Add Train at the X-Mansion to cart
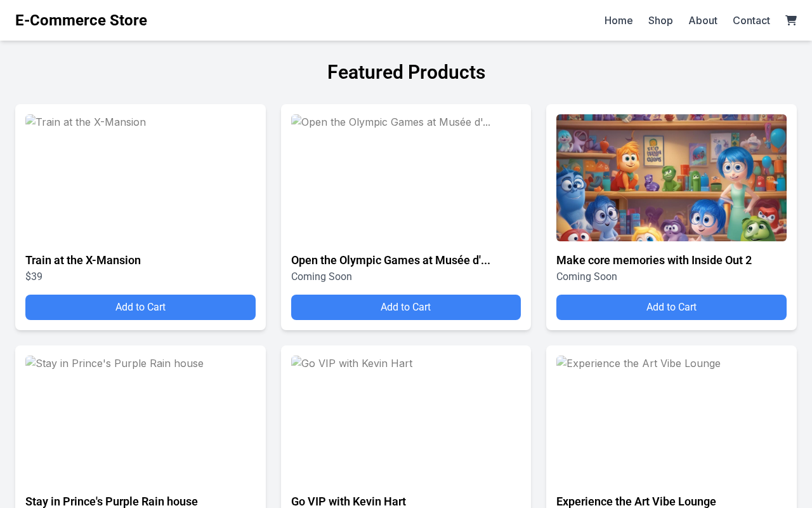The height and width of the screenshot is (508, 812). coord(140,307)
